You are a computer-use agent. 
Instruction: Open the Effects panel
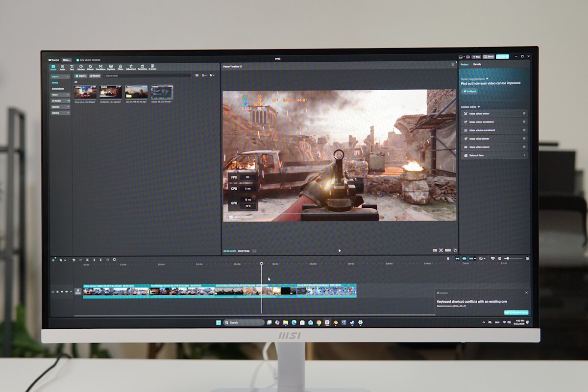click(x=90, y=67)
